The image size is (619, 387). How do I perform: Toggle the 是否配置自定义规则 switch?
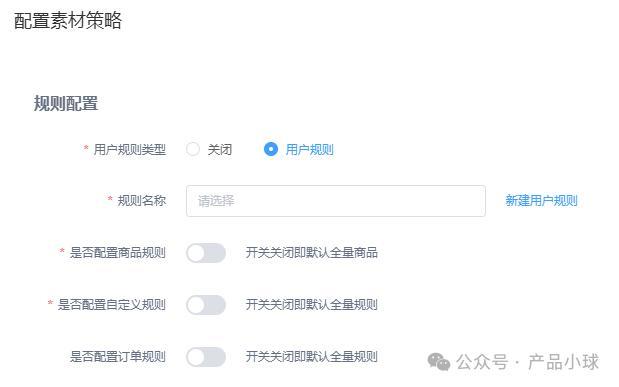tap(206, 305)
